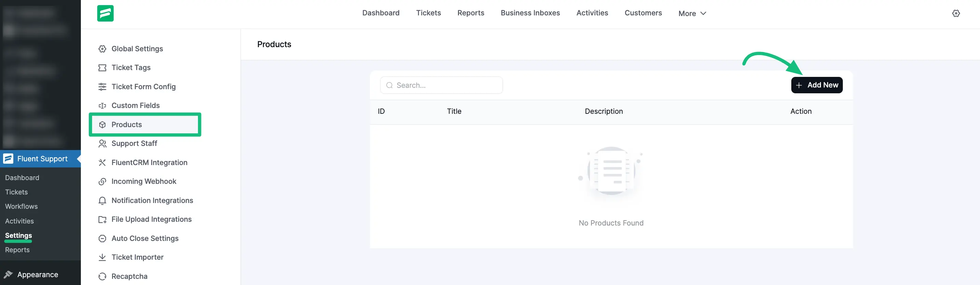Image resolution: width=980 pixels, height=285 pixels.
Task: Click the No Products Found message
Action: (611, 223)
